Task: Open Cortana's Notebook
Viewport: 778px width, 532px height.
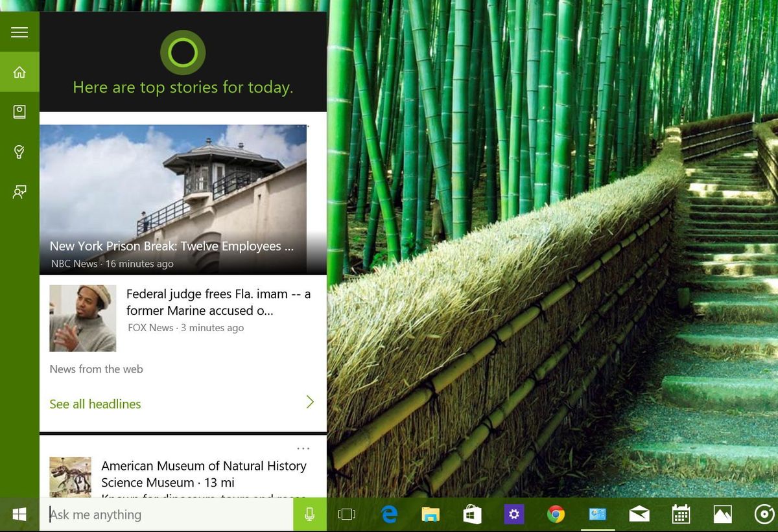Action: click(19, 111)
